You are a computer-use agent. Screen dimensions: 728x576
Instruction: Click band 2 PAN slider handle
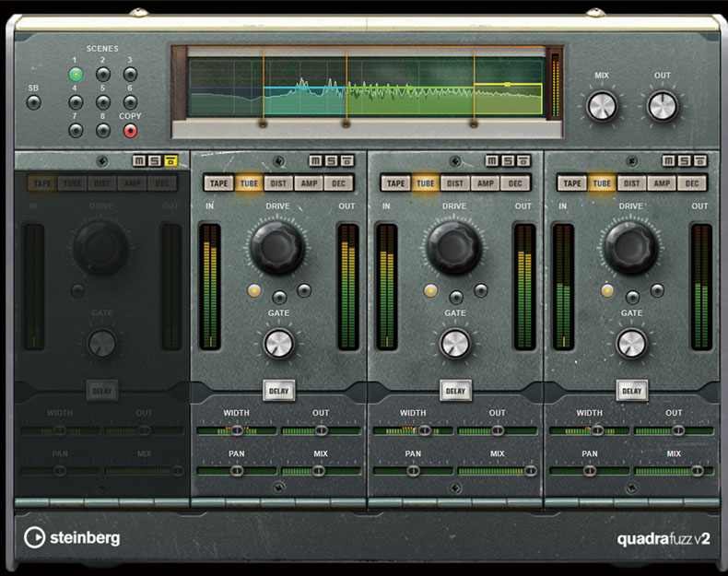[x=237, y=471]
